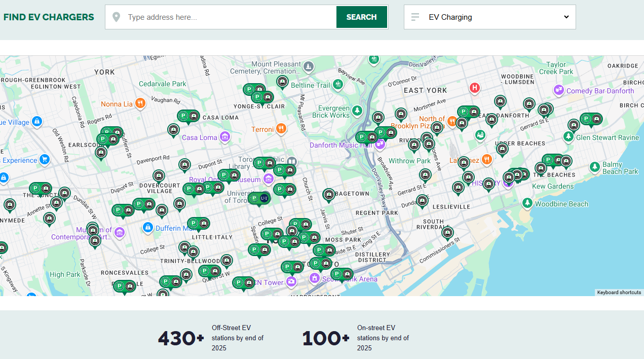This screenshot has width=644, height=359.
Task: Click the Nonna Lia restaurant icon
Action: point(141,103)
